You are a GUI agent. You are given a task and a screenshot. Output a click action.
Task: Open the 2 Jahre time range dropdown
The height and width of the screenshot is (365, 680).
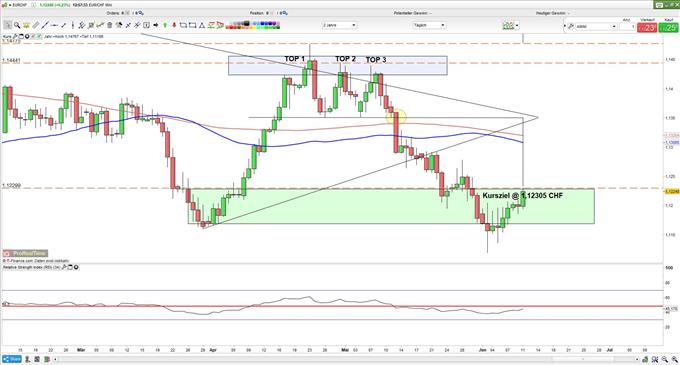[339, 25]
